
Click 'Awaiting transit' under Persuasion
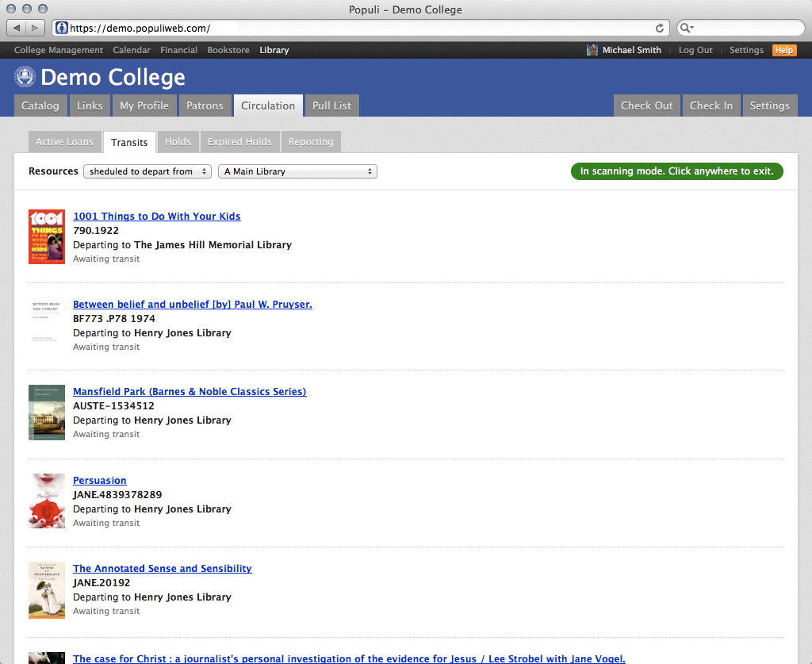[106, 523]
